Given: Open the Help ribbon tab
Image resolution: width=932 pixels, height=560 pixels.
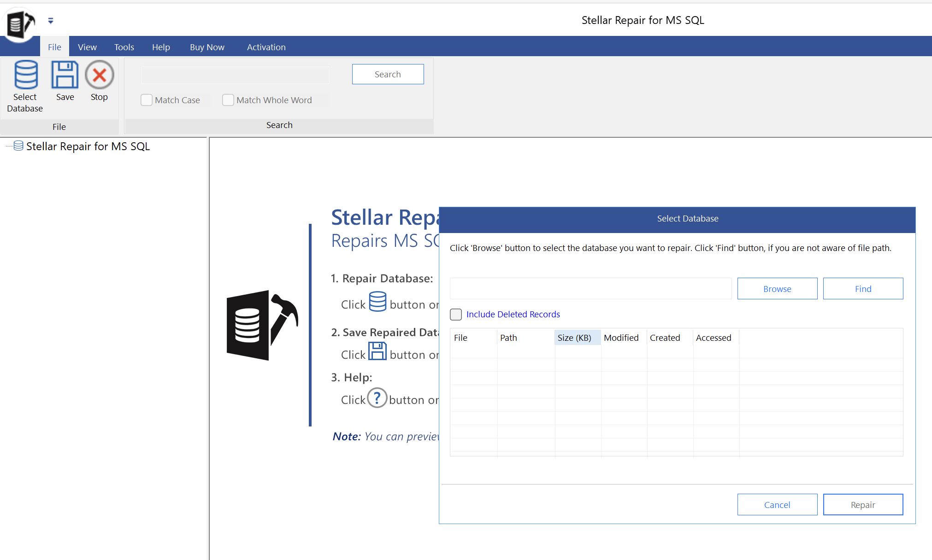Looking at the screenshot, I should pos(161,47).
